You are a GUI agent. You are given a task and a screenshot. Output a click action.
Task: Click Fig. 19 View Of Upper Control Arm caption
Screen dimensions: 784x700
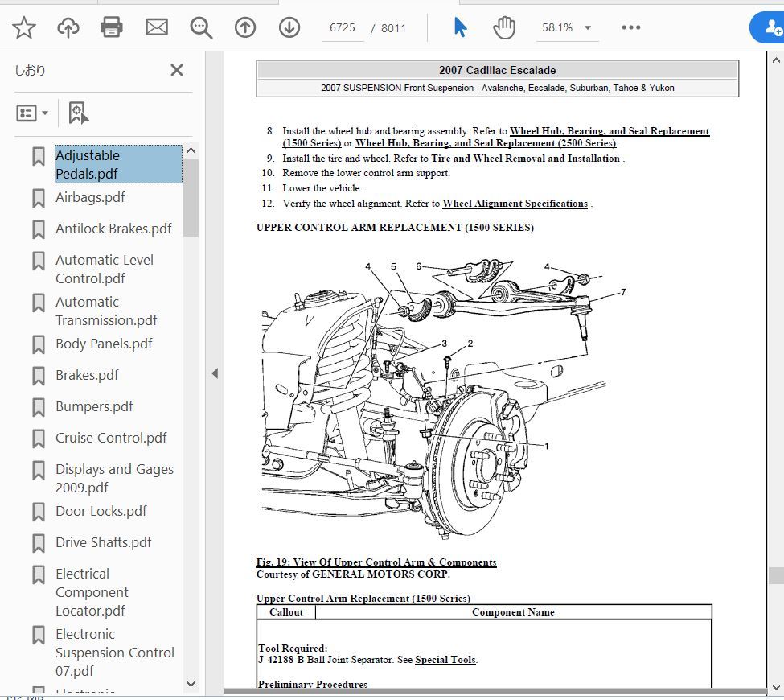click(376, 562)
